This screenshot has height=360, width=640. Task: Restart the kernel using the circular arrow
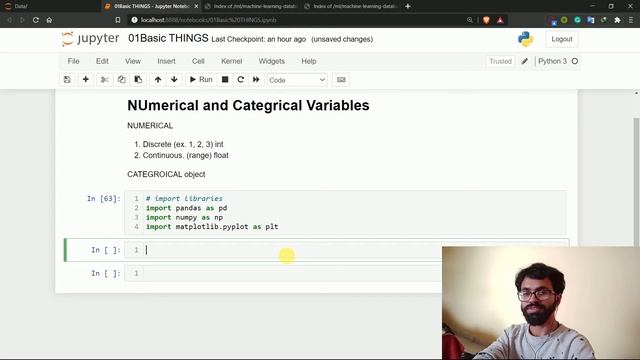click(241, 80)
